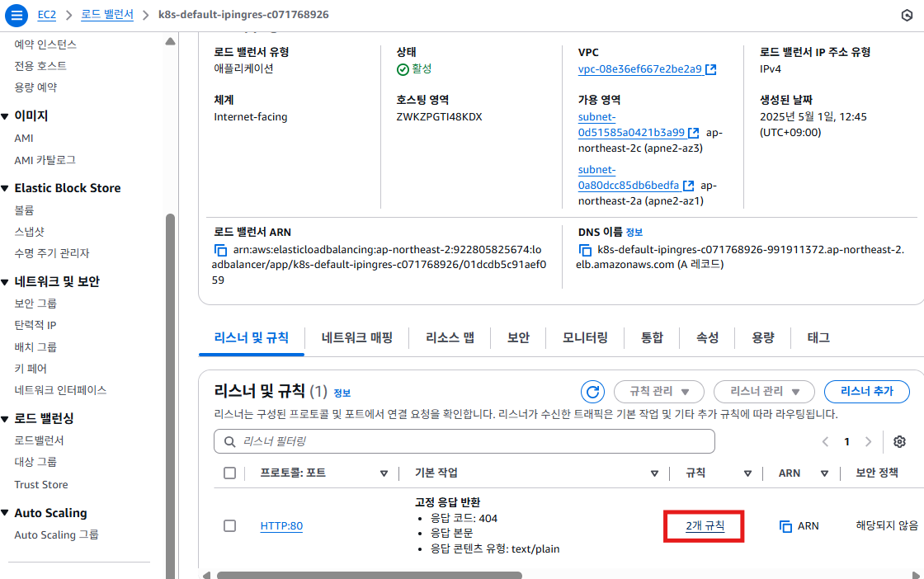This screenshot has width=924, height=579.
Task: Click the horizontal scrollbar at bottom
Action: (370, 576)
